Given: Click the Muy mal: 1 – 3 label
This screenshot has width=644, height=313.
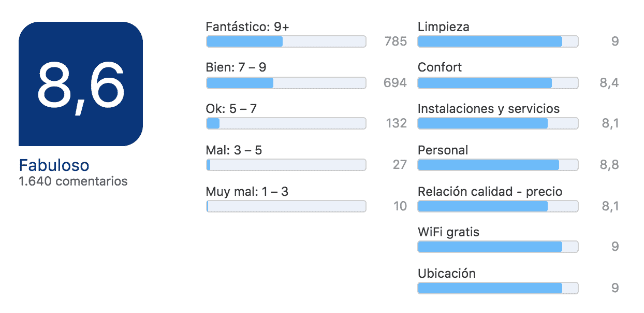Looking at the screenshot, I should [247, 192].
